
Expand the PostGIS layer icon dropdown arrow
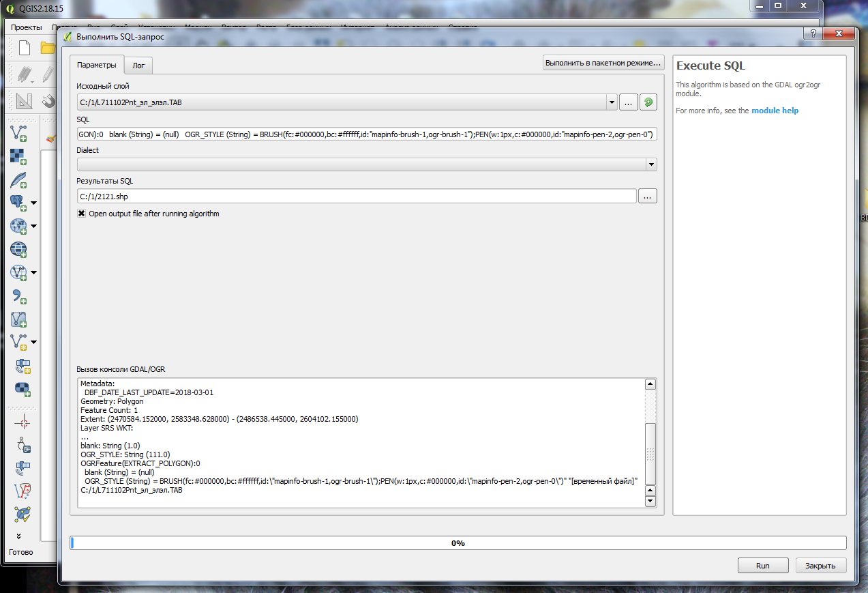point(33,203)
